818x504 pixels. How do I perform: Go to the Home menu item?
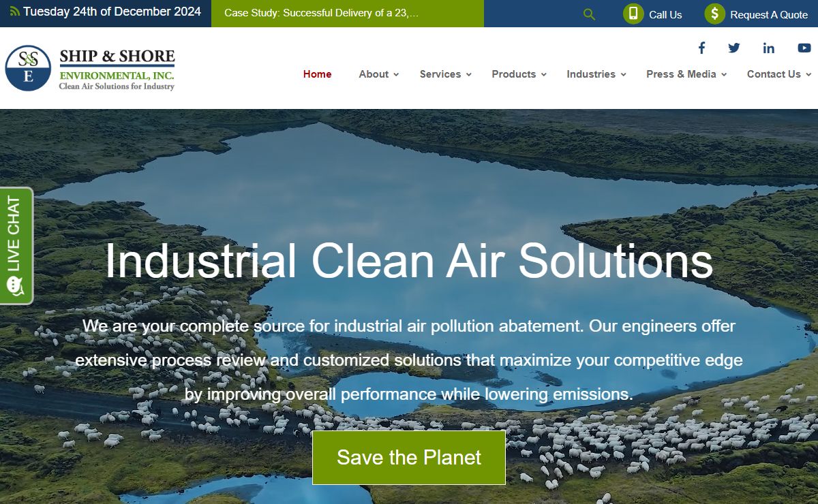318,74
